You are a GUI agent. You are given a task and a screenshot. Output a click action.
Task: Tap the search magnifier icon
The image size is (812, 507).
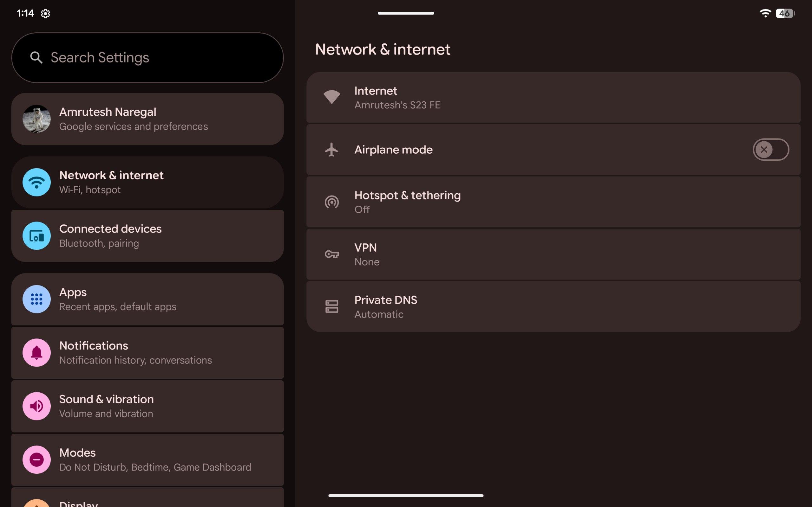click(36, 58)
